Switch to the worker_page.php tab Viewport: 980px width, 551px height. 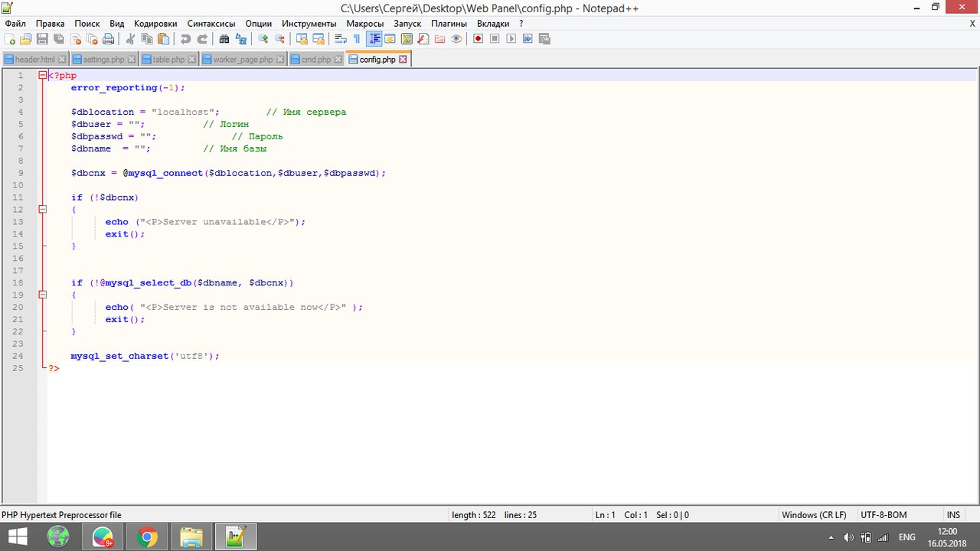(242, 60)
